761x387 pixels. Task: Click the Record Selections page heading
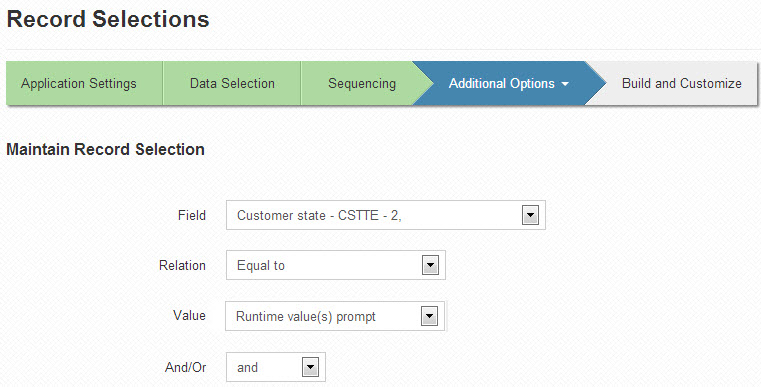point(108,19)
